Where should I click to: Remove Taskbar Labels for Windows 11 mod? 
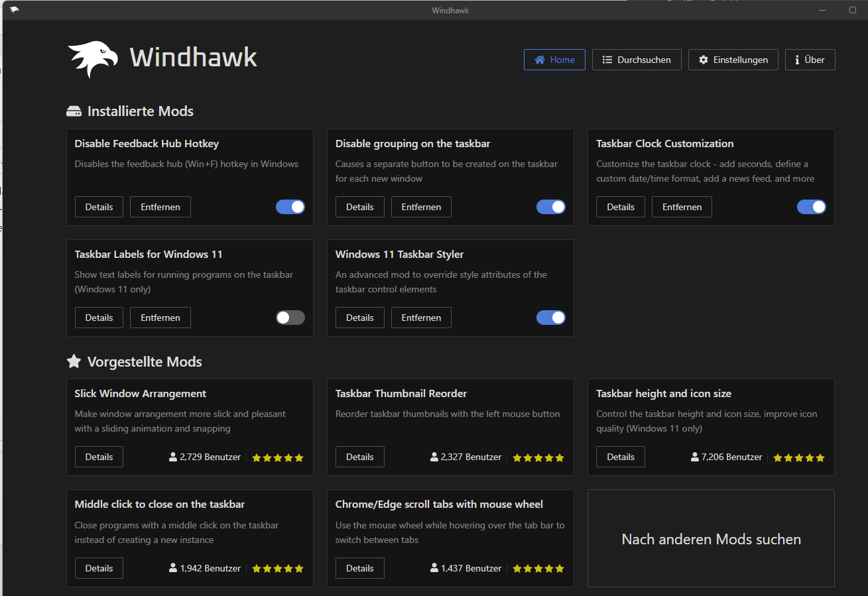160,318
